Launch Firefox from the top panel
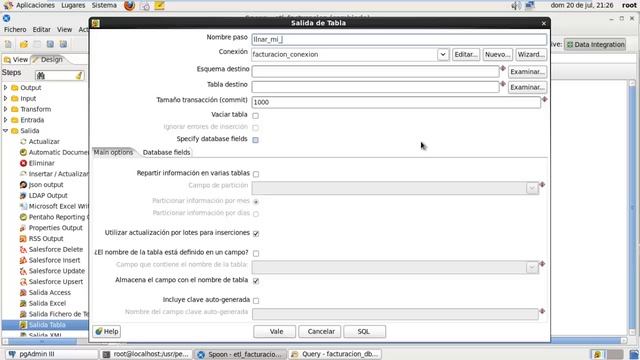The image size is (640, 360). tap(129, 5)
